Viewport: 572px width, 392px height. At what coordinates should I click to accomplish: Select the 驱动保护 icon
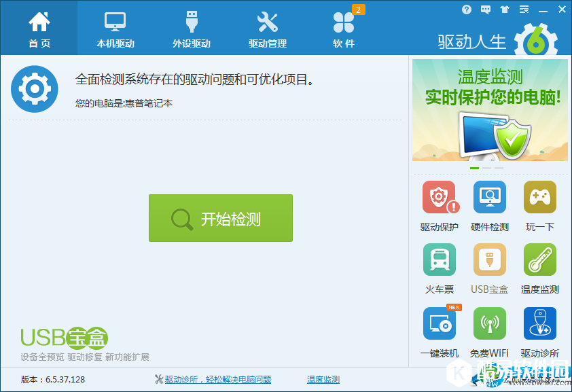point(440,199)
